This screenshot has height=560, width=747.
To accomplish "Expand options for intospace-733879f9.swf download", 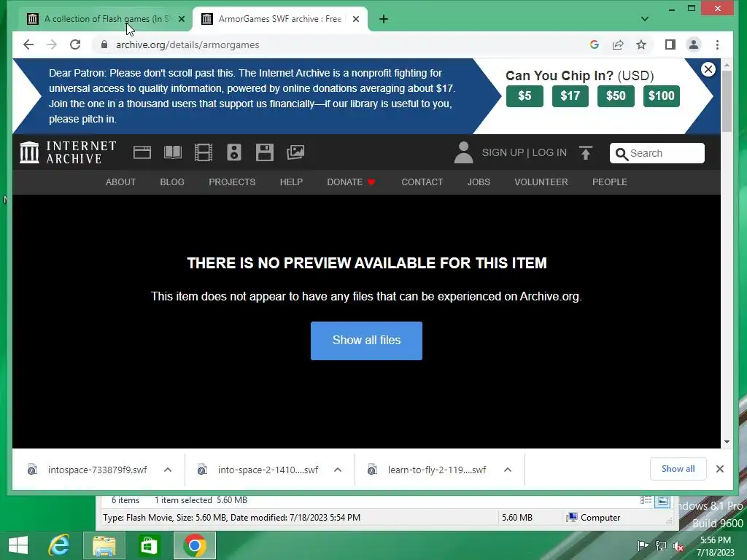I will (x=168, y=470).
